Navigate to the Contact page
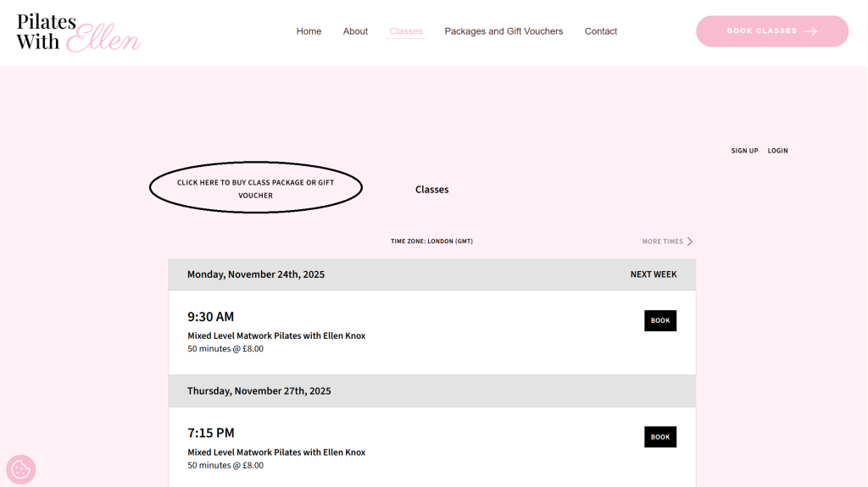The image size is (868, 487). click(601, 31)
